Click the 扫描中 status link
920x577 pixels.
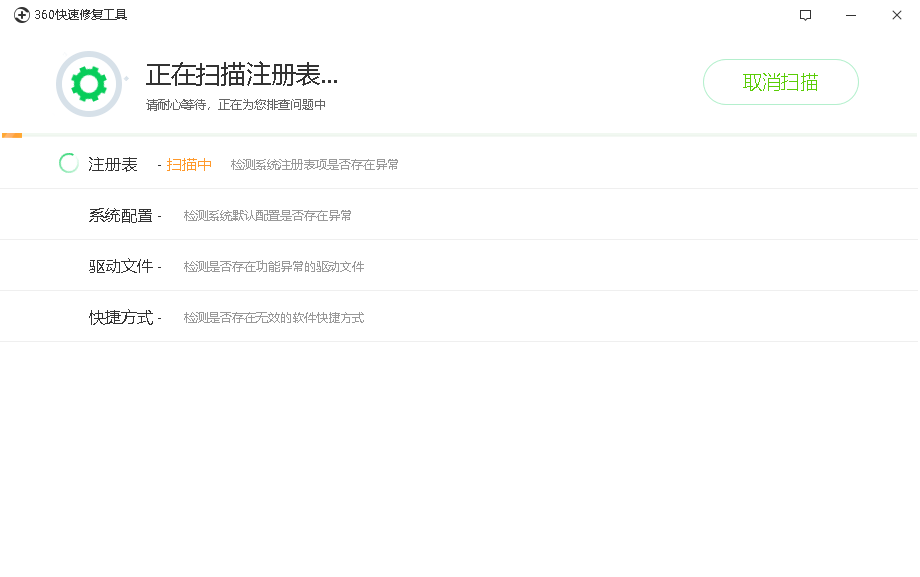[188, 164]
